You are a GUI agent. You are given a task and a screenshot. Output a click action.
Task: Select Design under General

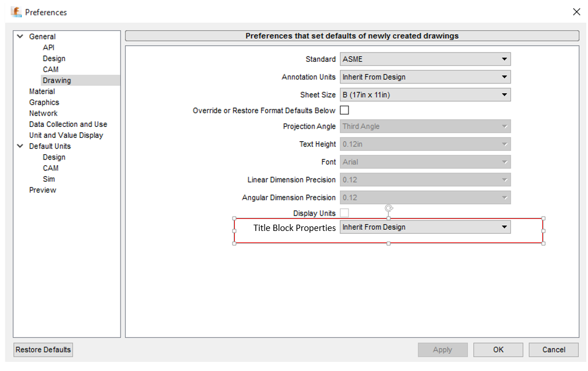point(54,58)
